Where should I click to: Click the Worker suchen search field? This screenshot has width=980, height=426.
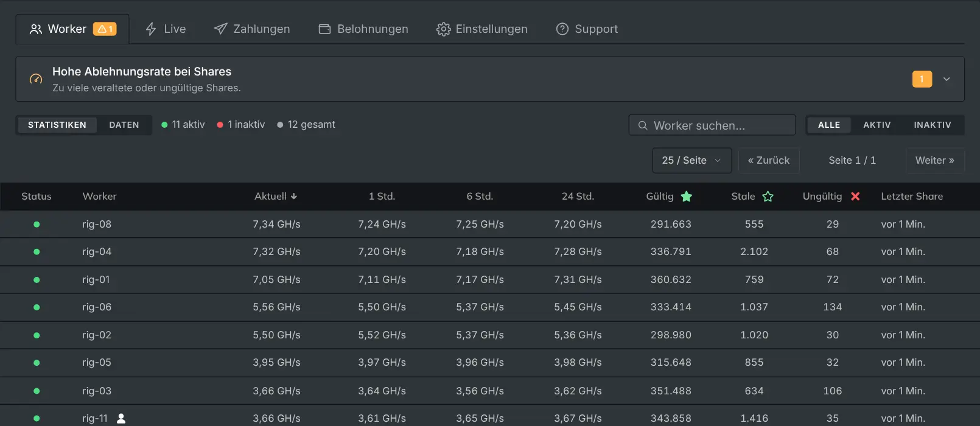click(712, 125)
